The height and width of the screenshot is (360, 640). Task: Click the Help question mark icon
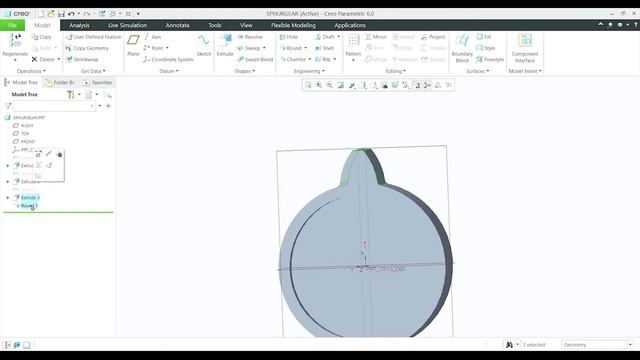click(x=636, y=25)
